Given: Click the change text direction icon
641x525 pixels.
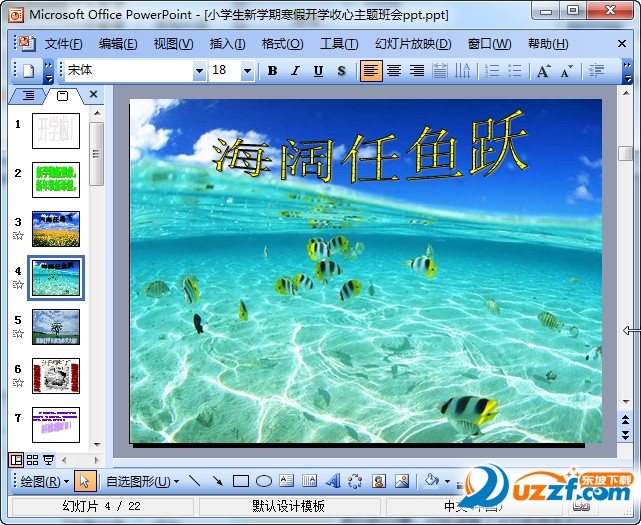Looking at the screenshot, I should pyautogui.click(x=463, y=71).
